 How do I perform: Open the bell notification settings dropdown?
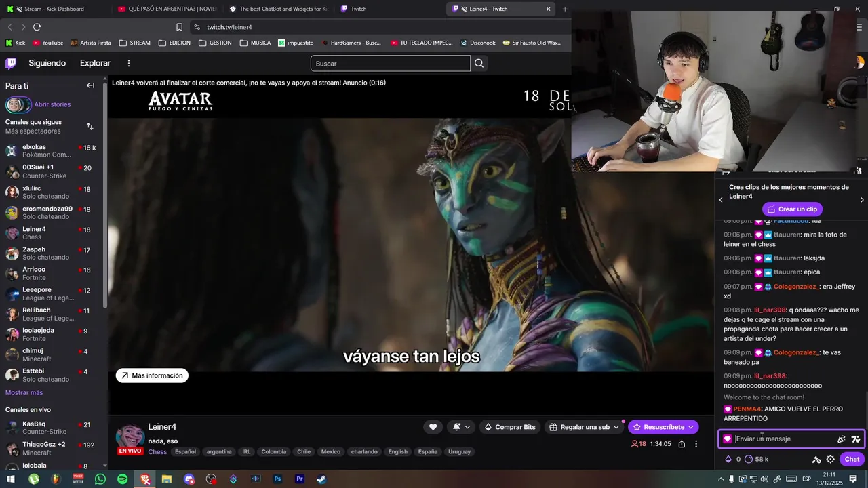pyautogui.click(x=461, y=427)
